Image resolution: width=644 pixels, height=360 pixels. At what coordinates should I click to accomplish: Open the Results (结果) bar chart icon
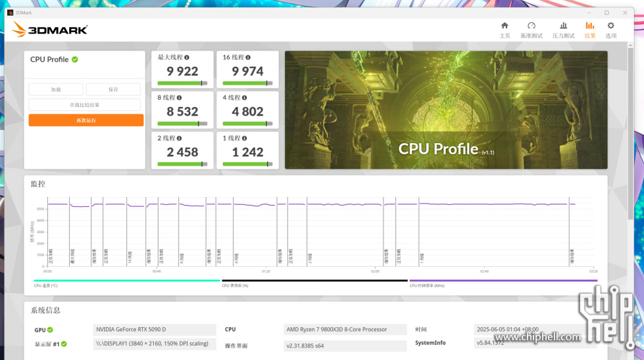pos(590,26)
